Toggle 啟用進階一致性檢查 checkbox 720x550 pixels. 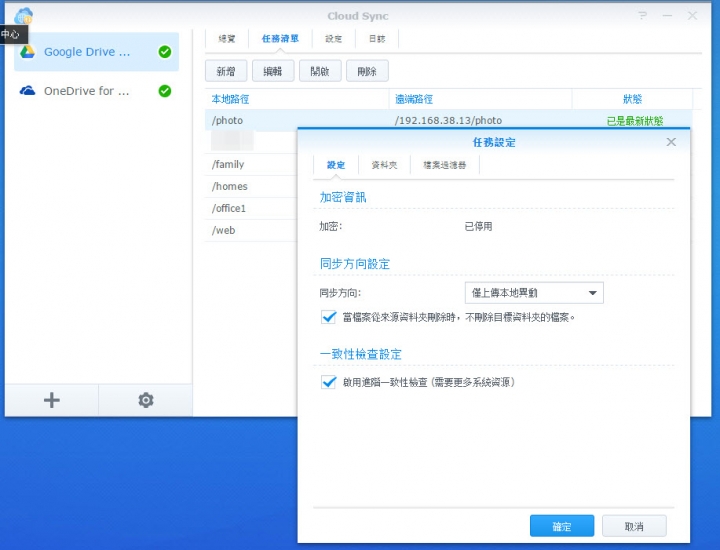tap(329, 382)
